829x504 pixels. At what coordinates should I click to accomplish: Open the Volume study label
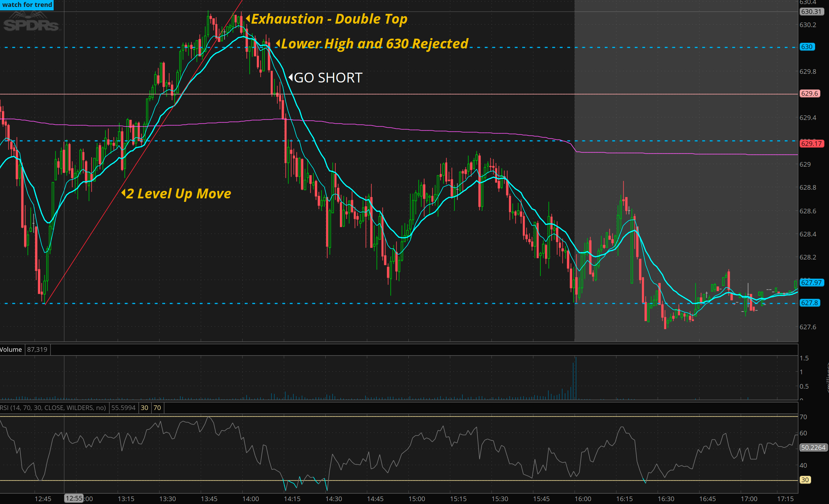11,349
